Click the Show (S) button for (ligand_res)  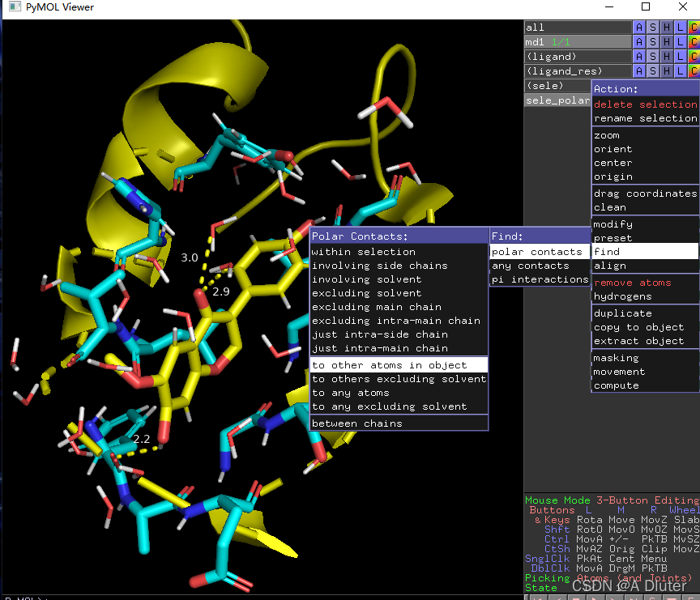coord(653,71)
